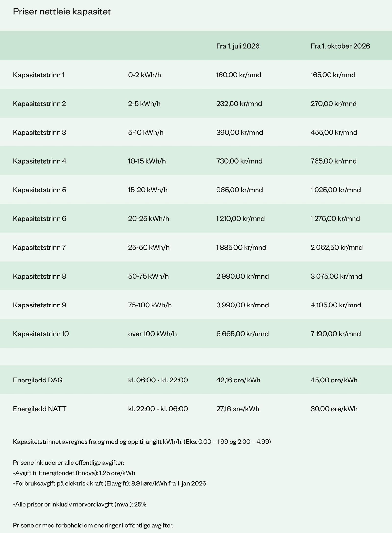Viewport: 392px width, 533px height.
Task: Click the 'Priser nettleie kapasitet' heading
Action: (x=62, y=12)
